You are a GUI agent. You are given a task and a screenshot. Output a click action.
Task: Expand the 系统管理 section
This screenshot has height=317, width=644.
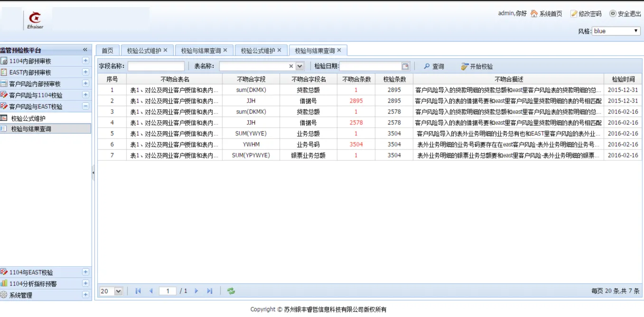point(85,295)
